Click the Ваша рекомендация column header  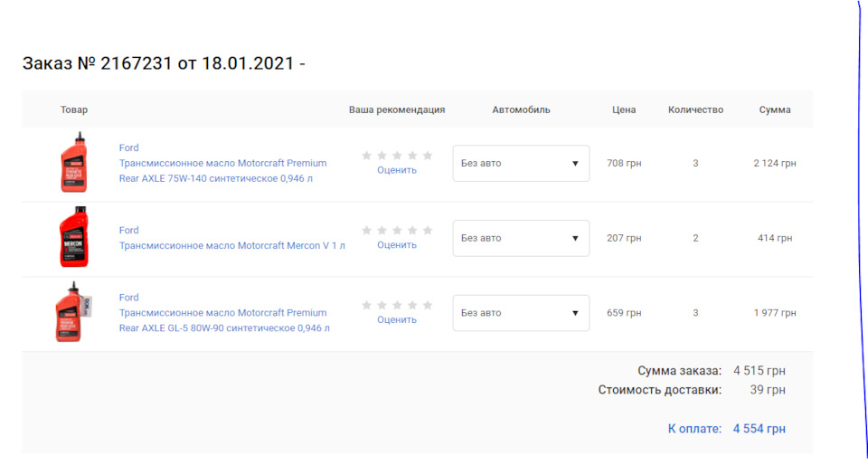(397, 109)
